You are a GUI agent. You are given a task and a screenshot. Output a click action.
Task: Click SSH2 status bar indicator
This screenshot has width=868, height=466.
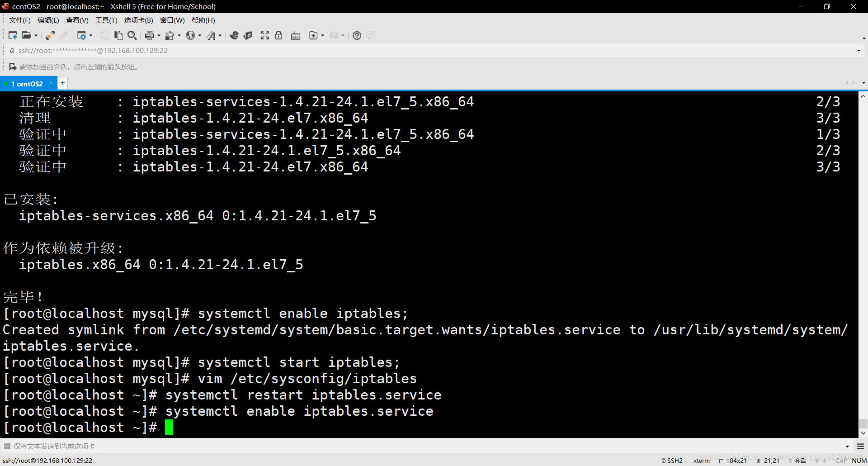click(x=672, y=461)
